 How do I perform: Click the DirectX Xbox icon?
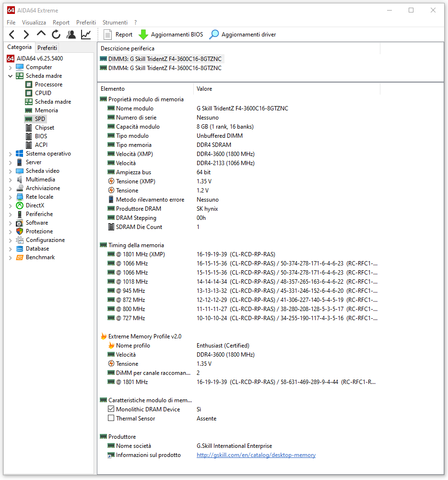(x=20, y=205)
